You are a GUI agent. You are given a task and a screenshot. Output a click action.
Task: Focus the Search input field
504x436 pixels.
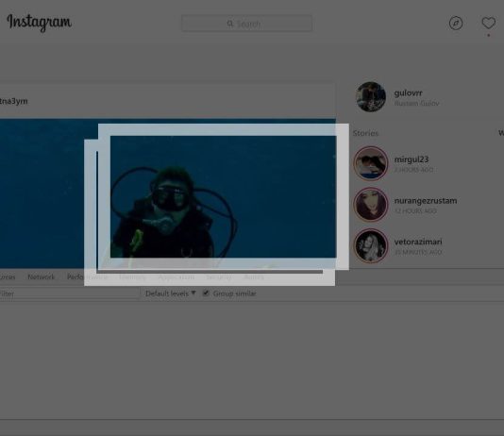(x=246, y=24)
